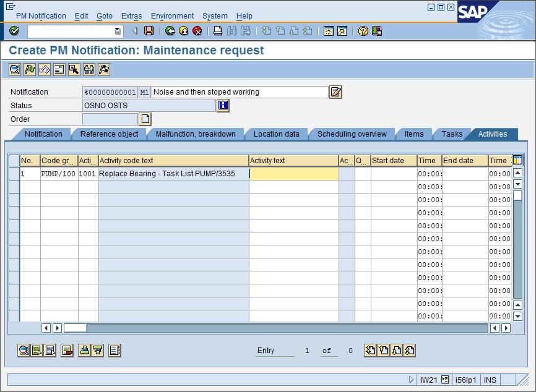Go to first page icon next to Entry counter
This screenshot has width=536, height=392.
point(371,351)
